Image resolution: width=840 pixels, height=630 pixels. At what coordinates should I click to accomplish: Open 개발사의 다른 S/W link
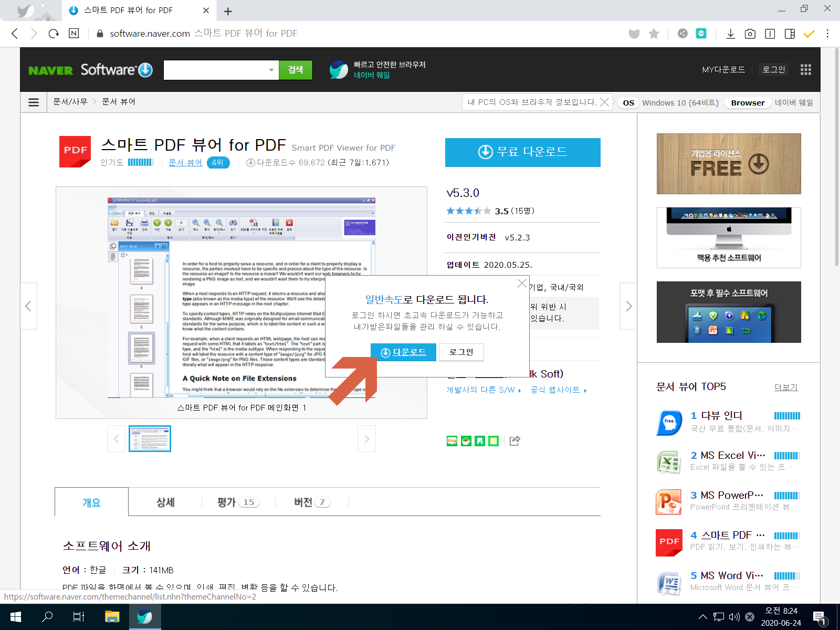coord(484,390)
